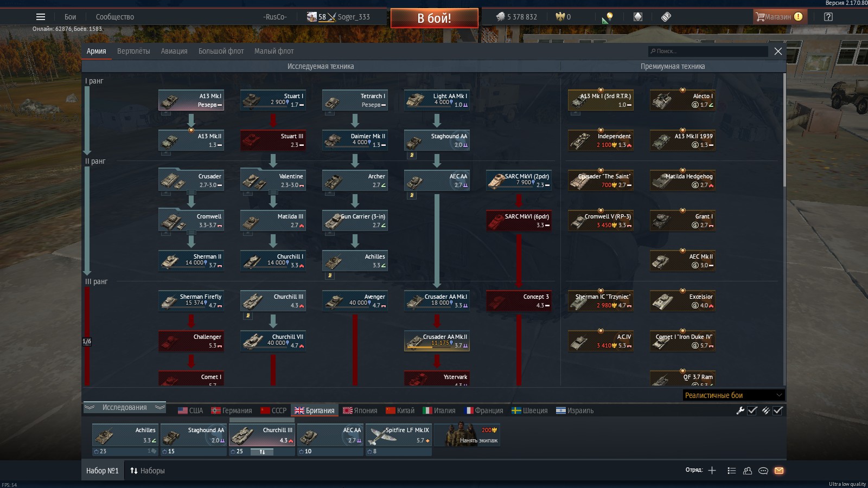
Task: Close the research tree window
Action: [x=778, y=51]
